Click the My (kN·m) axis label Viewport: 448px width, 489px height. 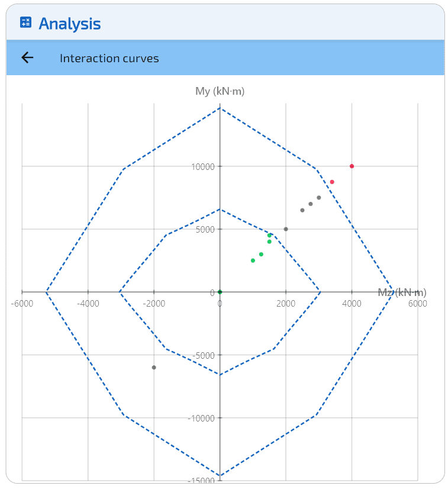pos(220,91)
